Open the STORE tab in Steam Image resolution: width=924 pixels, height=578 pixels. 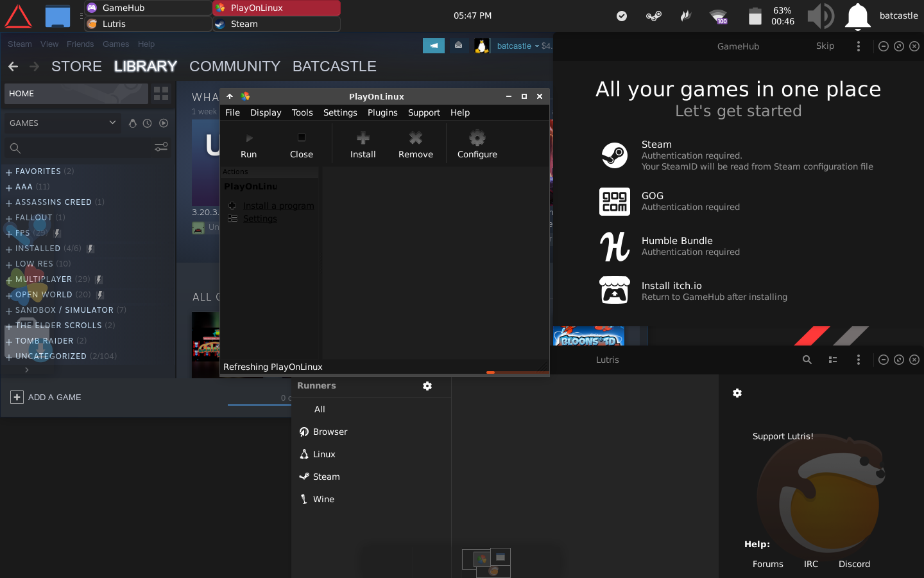[x=76, y=66]
